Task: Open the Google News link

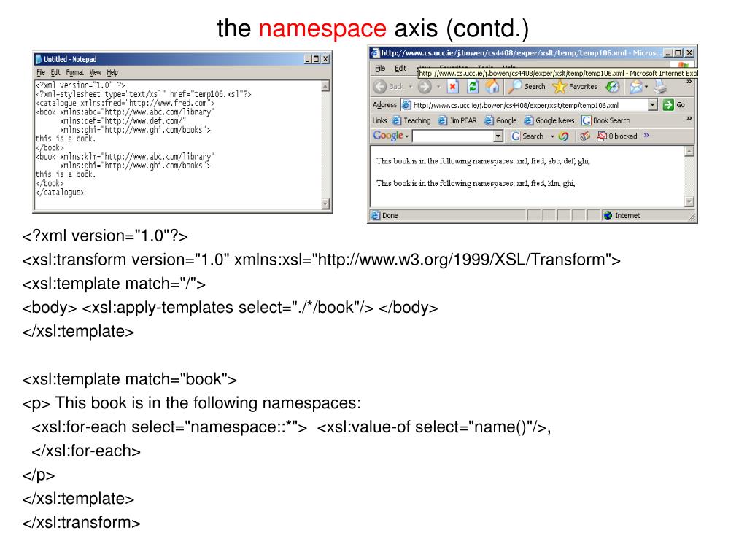Action: 549,120
